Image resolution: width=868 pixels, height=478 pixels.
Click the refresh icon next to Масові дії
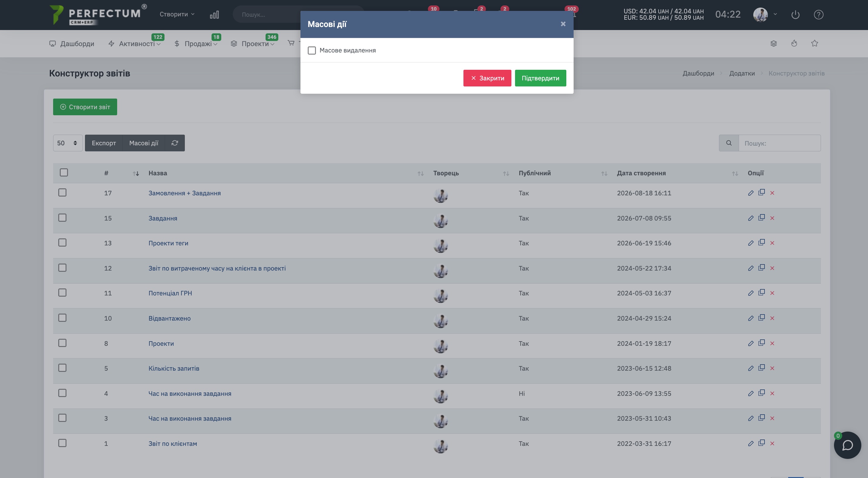pyautogui.click(x=175, y=143)
